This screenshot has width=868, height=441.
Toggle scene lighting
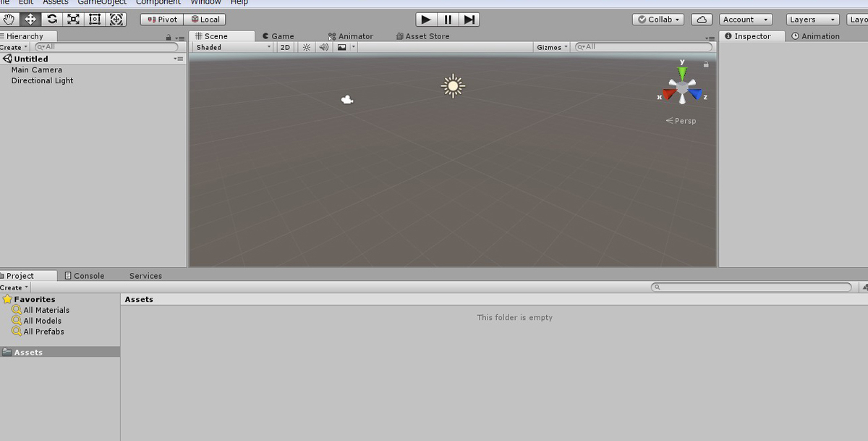pyautogui.click(x=306, y=47)
